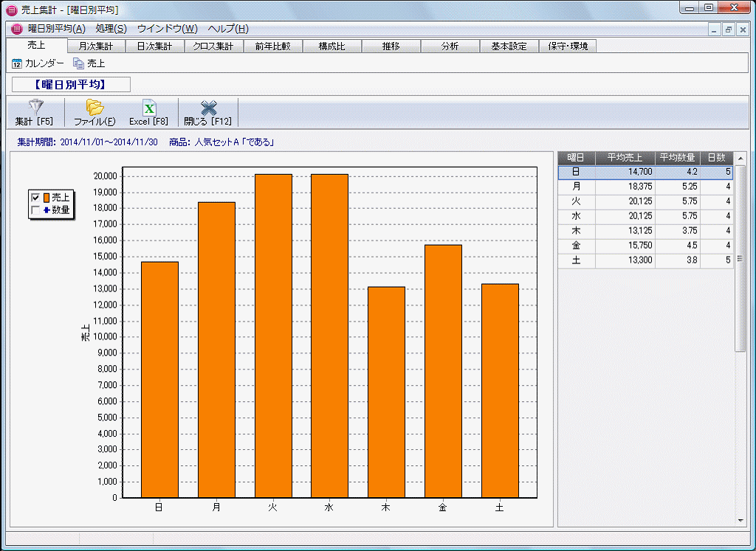Minimize the inner 曜日別平均 child window
Image resolution: width=756 pixels, height=551 pixels.
point(715,30)
